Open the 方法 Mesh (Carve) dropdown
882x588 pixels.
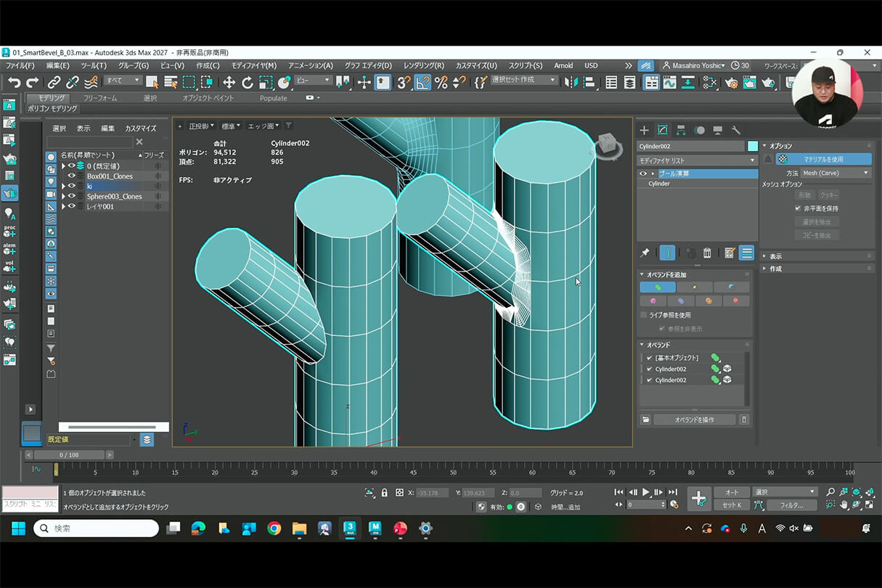coord(836,173)
